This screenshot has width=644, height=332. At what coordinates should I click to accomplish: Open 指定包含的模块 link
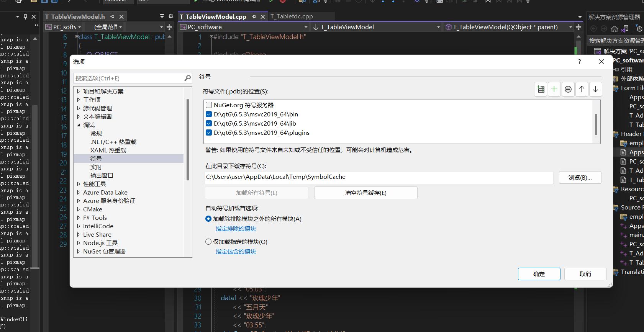coord(236,252)
